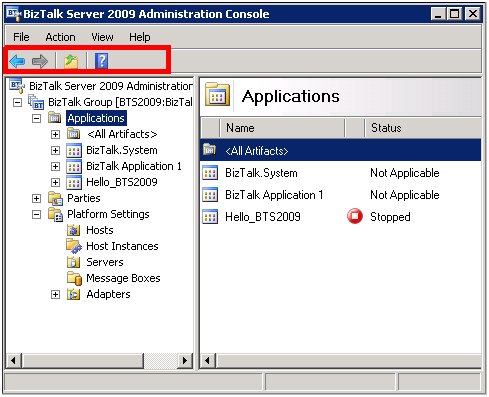This screenshot has width=489, height=397.
Task: Click the Back arrow toolbar button
Action: 17,61
